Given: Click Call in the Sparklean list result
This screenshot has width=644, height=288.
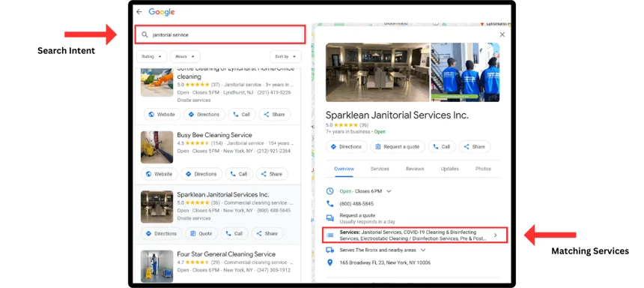Looking at the screenshot, I should click(234, 233).
